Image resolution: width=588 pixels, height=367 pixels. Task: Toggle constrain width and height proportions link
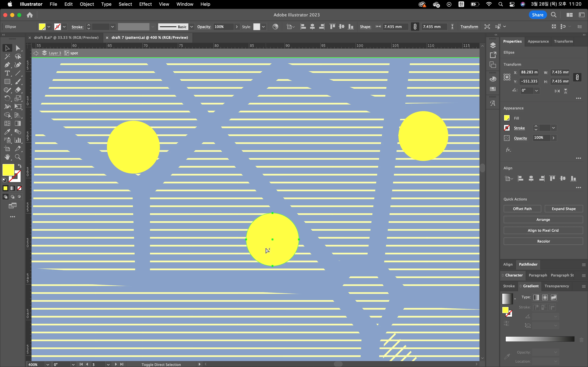[577, 77]
